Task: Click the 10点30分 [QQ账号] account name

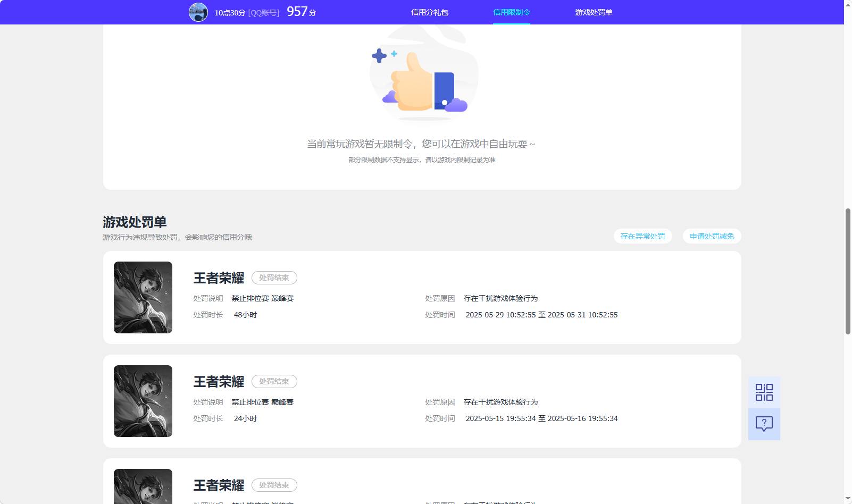Action: [x=247, y=13]
